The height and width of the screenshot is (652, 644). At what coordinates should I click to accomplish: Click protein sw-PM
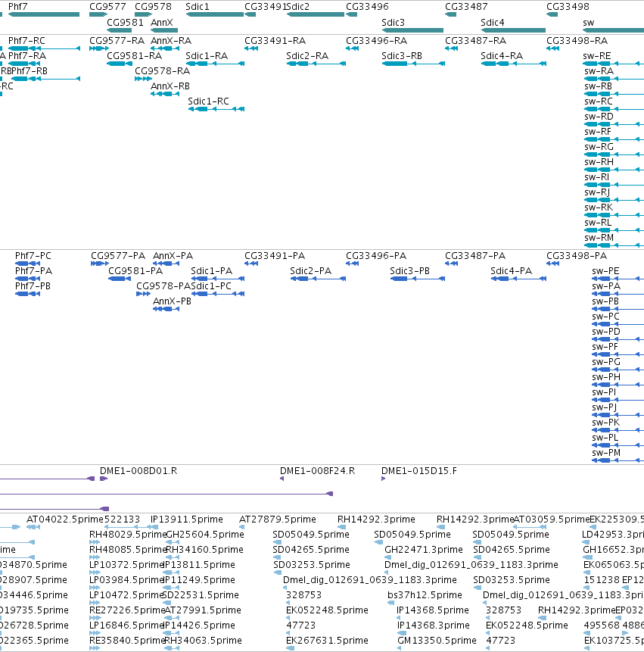(x=618, y=460)
